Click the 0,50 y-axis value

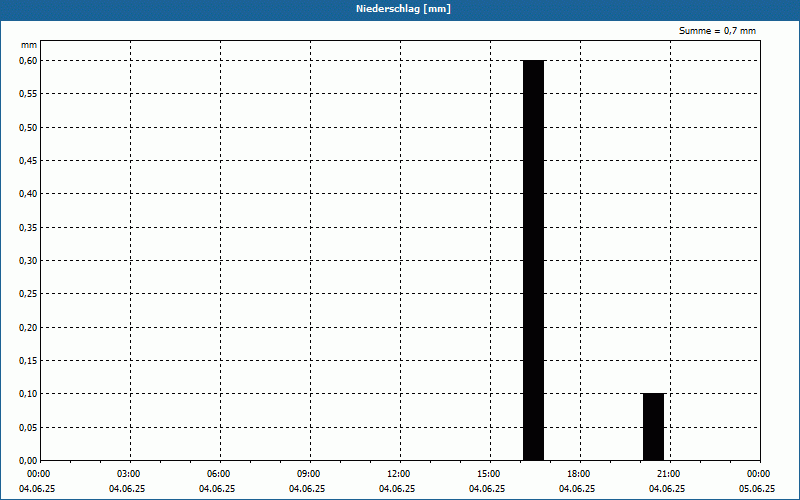(x=28, y=128)
